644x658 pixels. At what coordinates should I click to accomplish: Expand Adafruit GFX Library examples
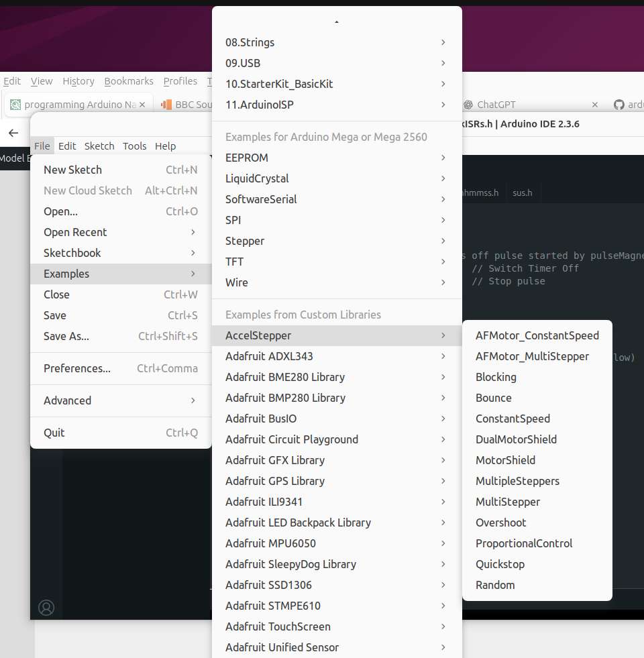[337, 460]
